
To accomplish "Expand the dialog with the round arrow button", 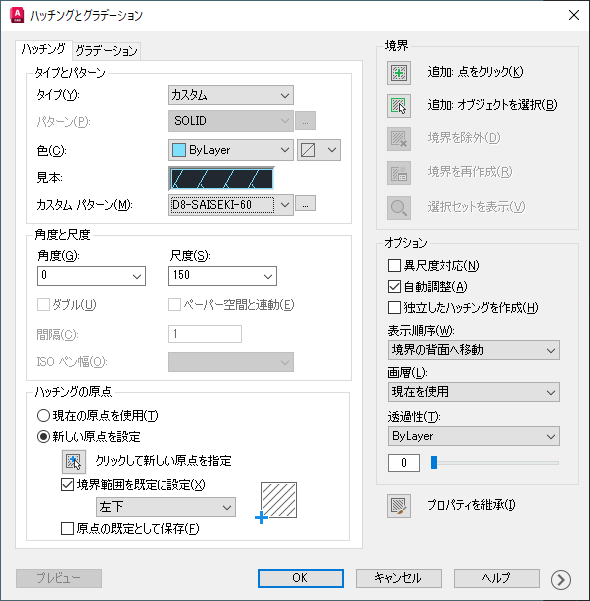I will [560, 579].
